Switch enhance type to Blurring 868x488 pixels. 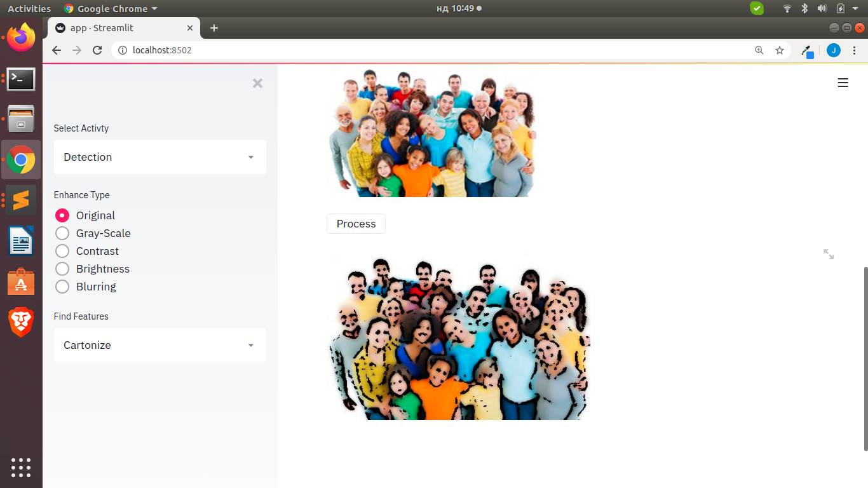(62, 287)
